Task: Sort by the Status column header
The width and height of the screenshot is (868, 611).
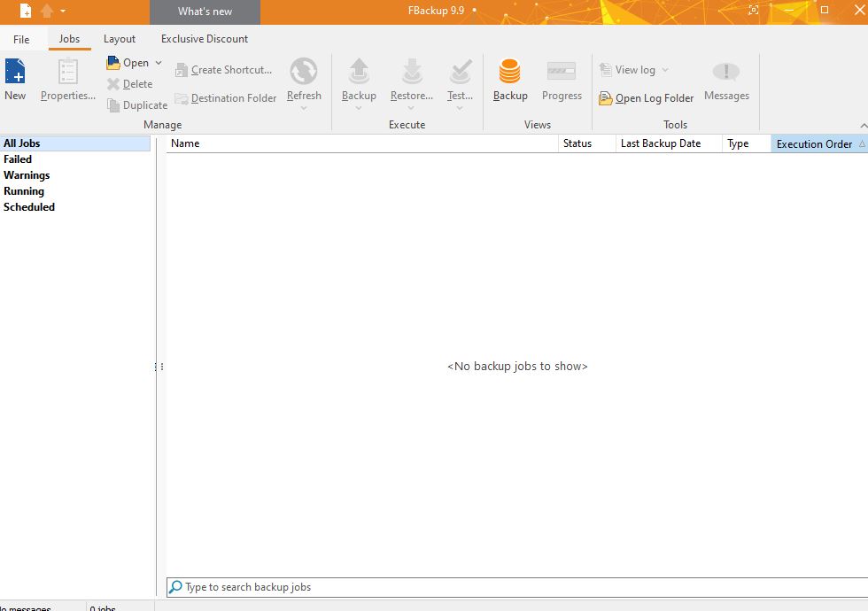Action: pyautogui.click(x=586, y=143)
